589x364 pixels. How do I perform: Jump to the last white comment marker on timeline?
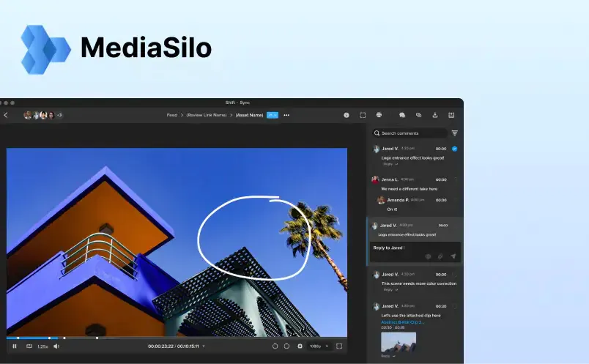click(x=97, y=338)
